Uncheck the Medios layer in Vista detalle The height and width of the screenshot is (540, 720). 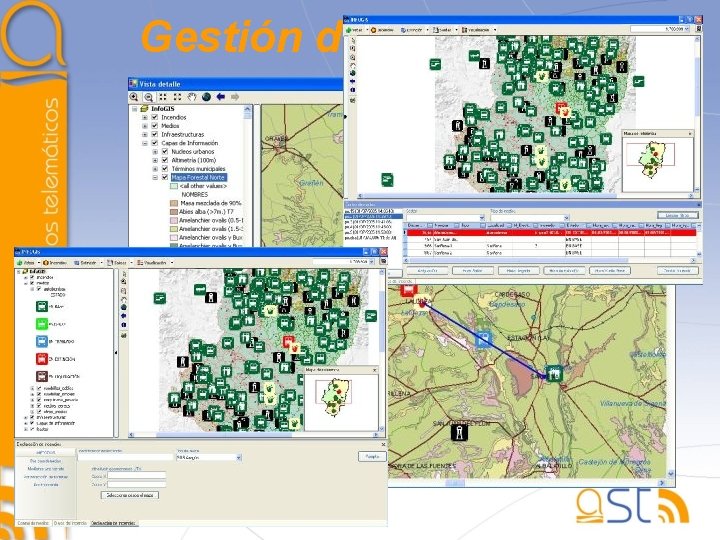click(155, 126)
